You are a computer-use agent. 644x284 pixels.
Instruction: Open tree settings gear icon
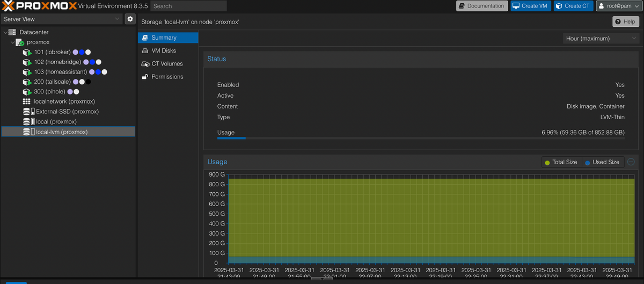tap(130, 19)
